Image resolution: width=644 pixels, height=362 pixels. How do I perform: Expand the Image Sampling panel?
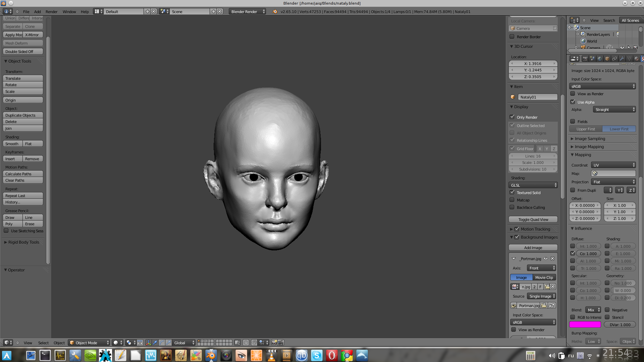(590, 139)
